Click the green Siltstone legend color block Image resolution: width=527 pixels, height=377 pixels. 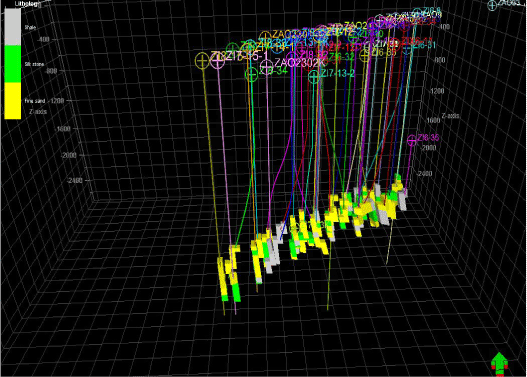tap(13, 64)
